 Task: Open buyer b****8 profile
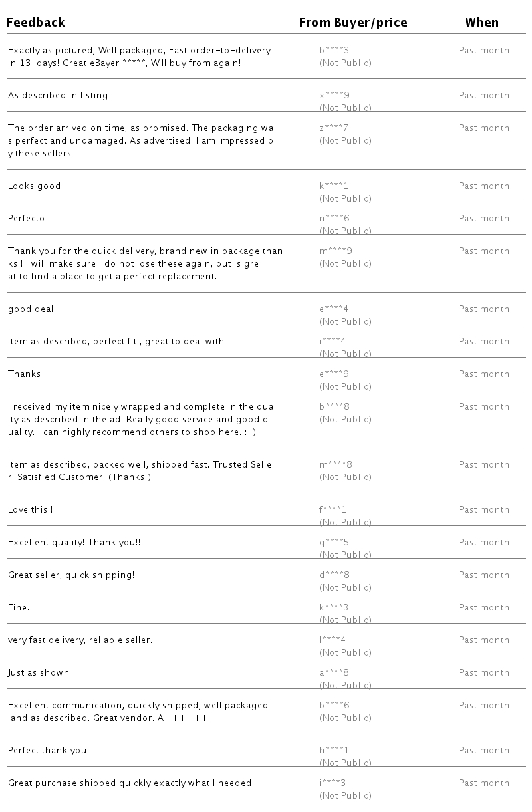[x=334, y=406]
